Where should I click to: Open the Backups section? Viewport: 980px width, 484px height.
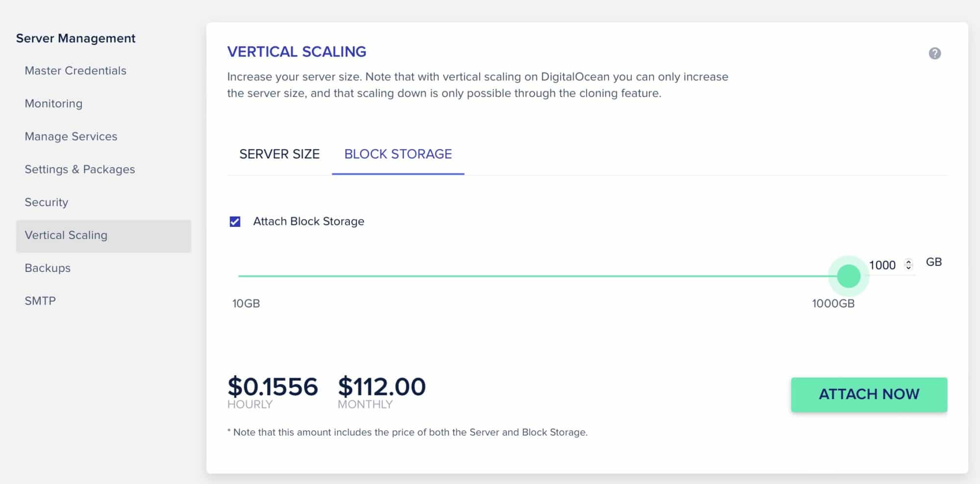tap(48, 268)
